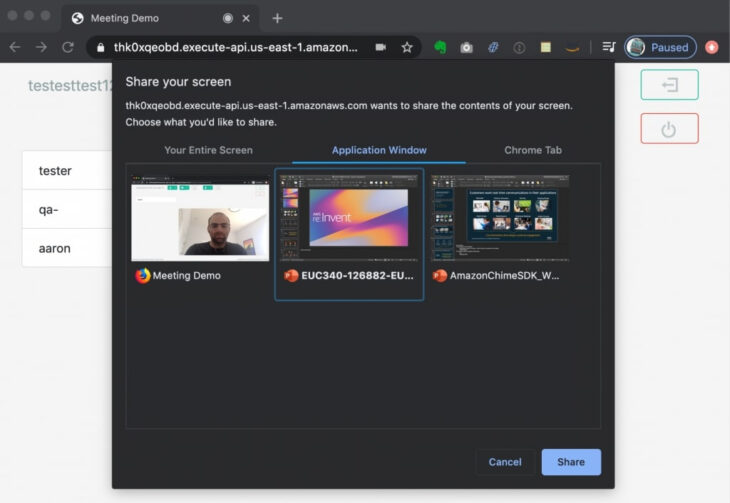Open the Evernote elephant extension
The width and height of the screenshot is (730, 503).
[x=440, y=47]
